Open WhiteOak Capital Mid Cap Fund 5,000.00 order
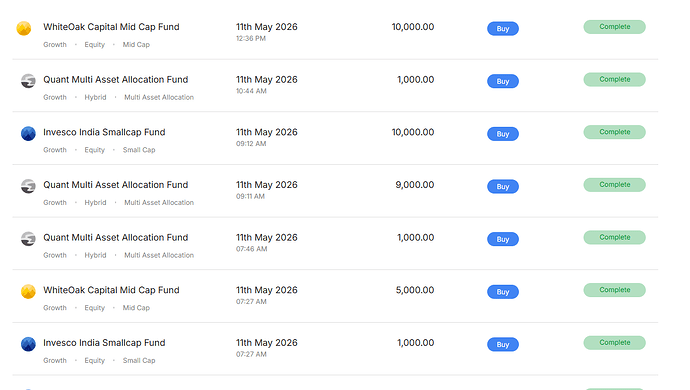This screenshot has height=390, width=690. [111, 290]
